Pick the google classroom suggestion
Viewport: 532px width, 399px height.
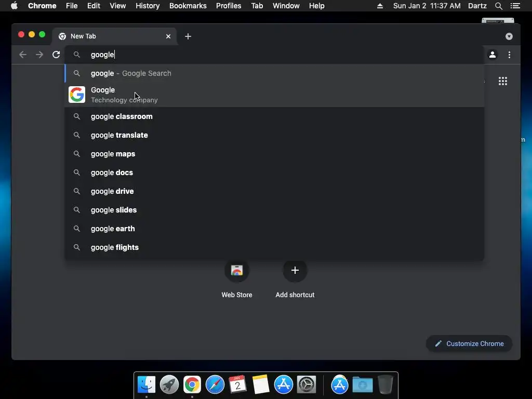coord(274,116)
